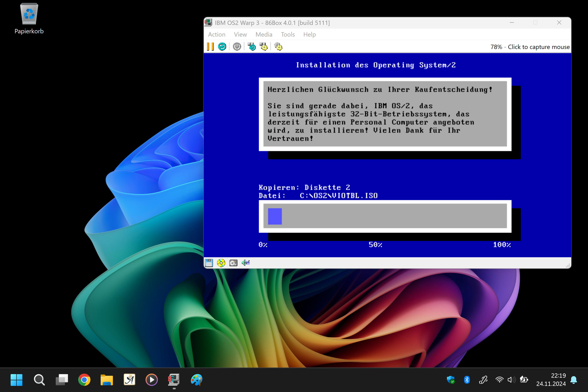Pause the emulation in 86Box
Viewport: 588px width, 392px height.
[x=210, y=47]
